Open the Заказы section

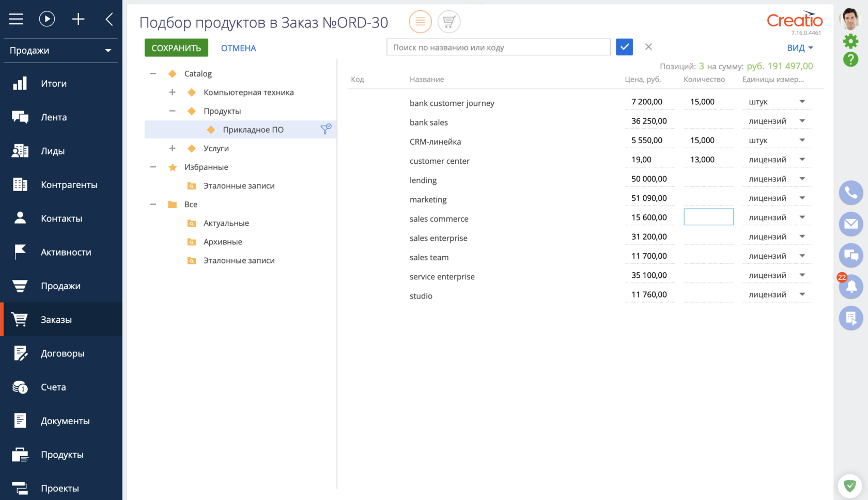coord(61,320)
